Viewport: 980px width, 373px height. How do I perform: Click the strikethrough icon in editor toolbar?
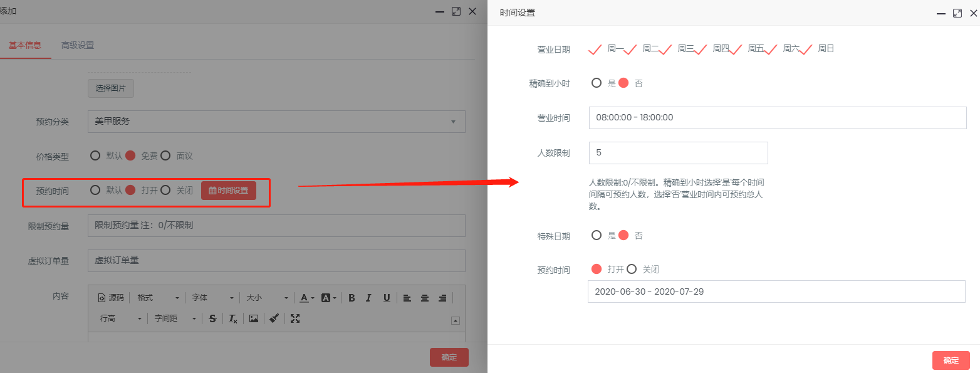click(212, 318)
